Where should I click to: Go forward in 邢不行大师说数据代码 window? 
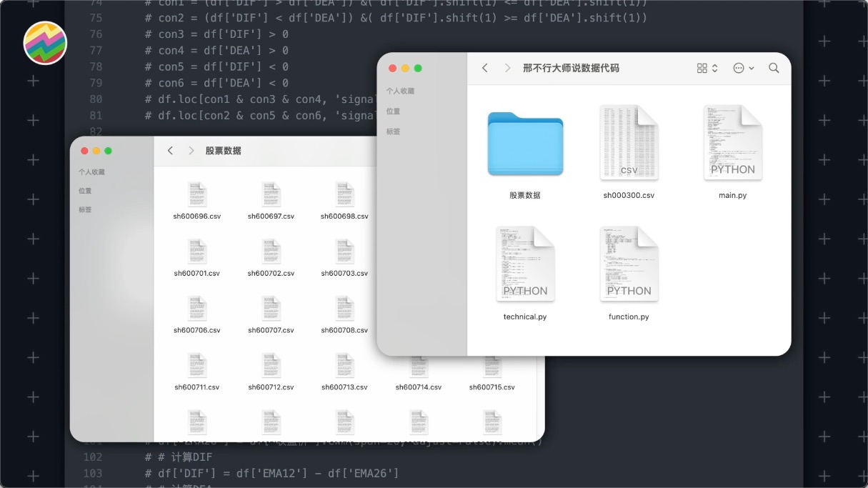tap(507, 68)
